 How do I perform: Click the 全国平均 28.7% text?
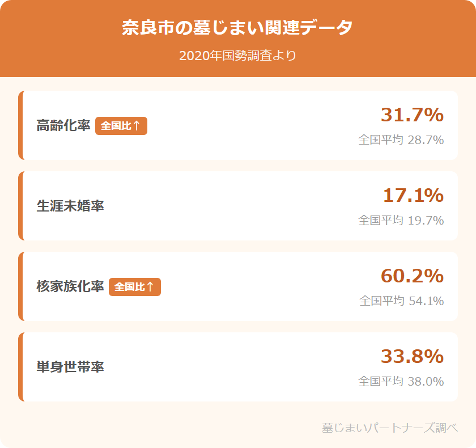pos(401,140)
